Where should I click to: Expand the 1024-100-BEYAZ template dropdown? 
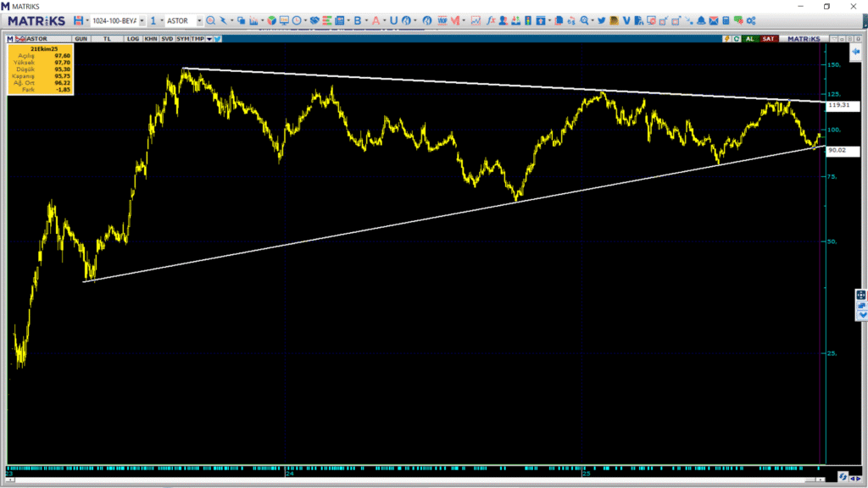(x=142, y=20)
